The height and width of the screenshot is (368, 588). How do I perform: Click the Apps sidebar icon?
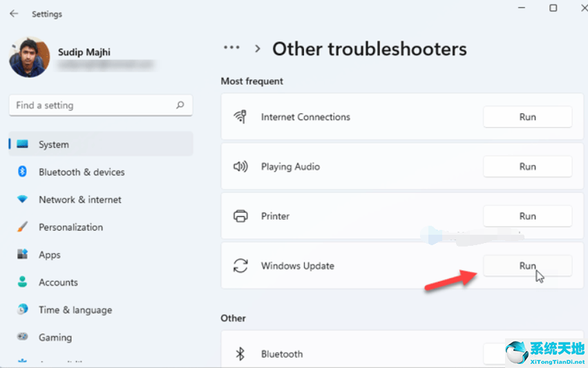[x=22, y=255]
